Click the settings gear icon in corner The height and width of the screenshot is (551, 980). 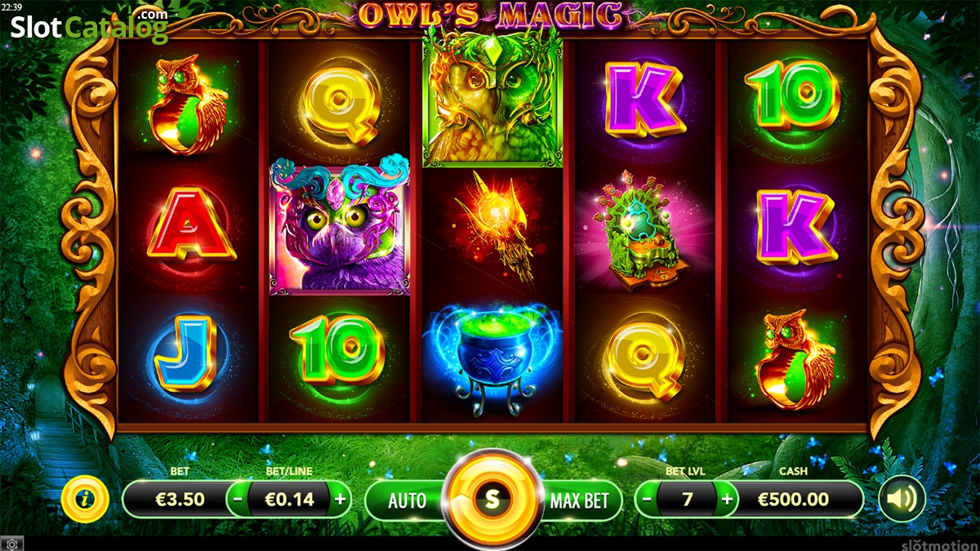point(11,543)
